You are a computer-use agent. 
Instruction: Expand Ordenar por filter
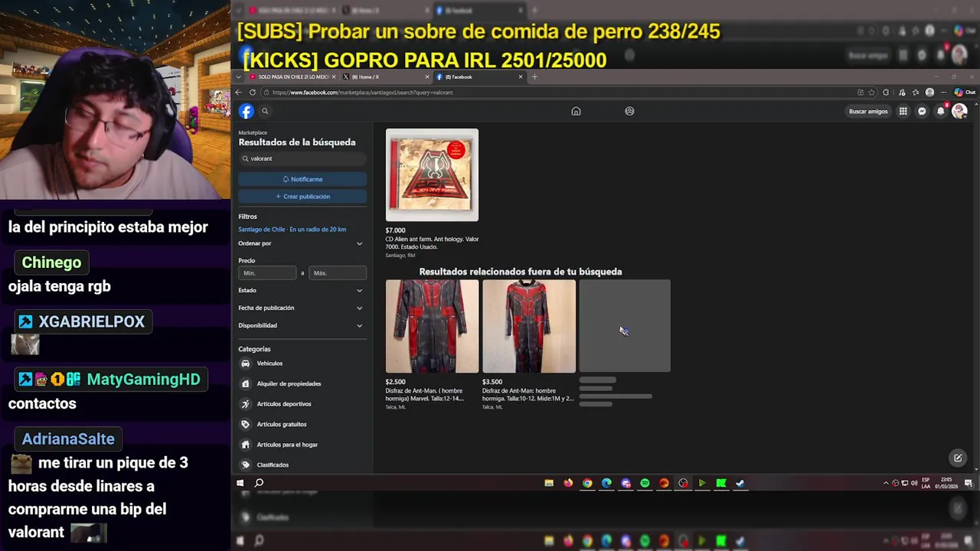(x=302, y=243)
